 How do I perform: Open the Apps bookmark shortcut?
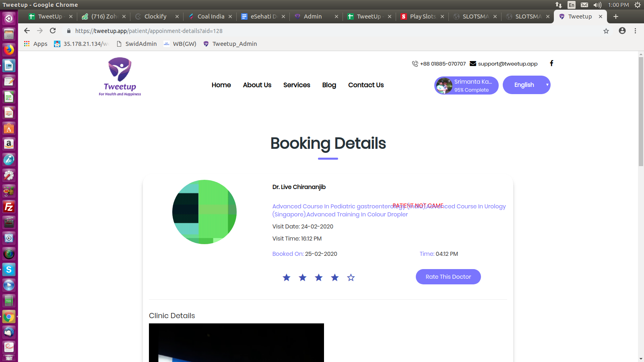coord(36,44)
